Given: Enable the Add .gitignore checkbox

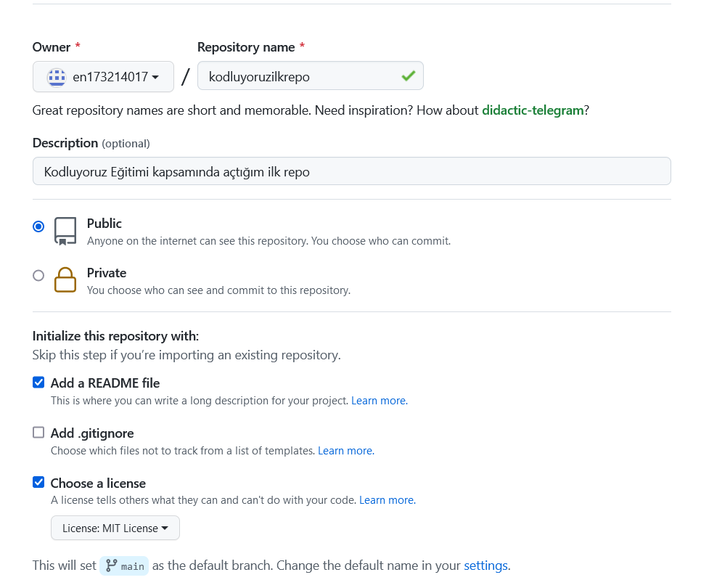Looking at the screenshot, I should (38, 433).
